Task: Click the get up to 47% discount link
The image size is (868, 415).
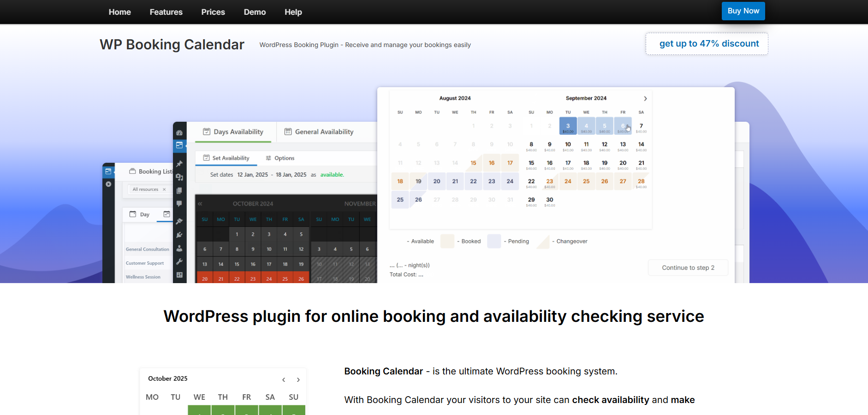Action: point(707,44)
